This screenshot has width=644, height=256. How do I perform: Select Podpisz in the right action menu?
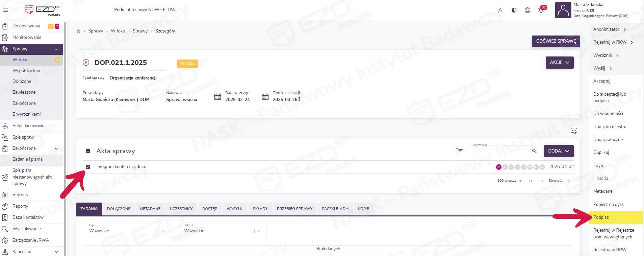pyautogui.click(x=601, y=217)
